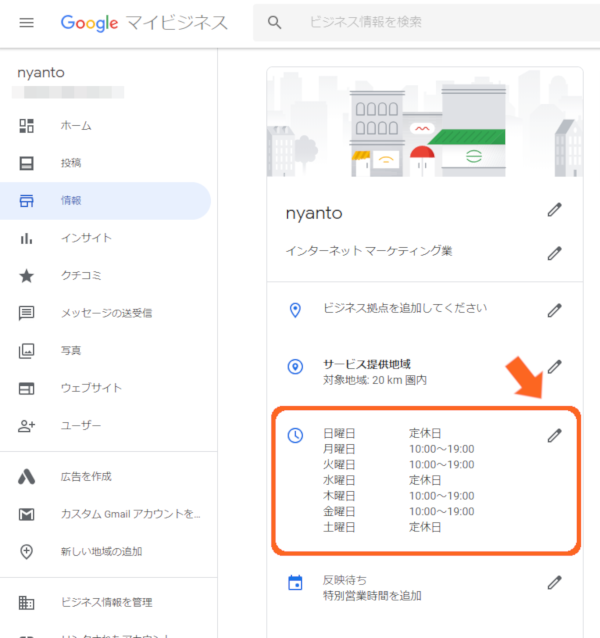The width and height of the screenshot is (600, 638).
Task: Click the 日曜日 定休日 row
Action: [x=382, y=433]
